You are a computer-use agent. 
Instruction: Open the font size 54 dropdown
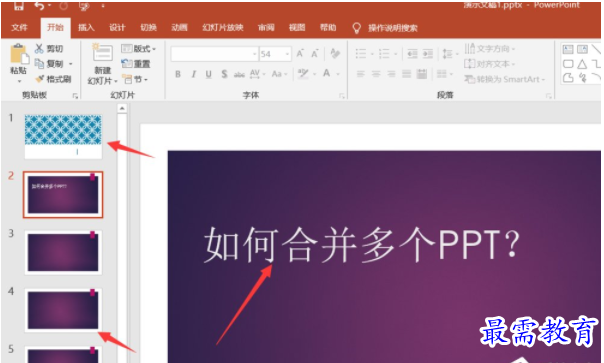287,54
